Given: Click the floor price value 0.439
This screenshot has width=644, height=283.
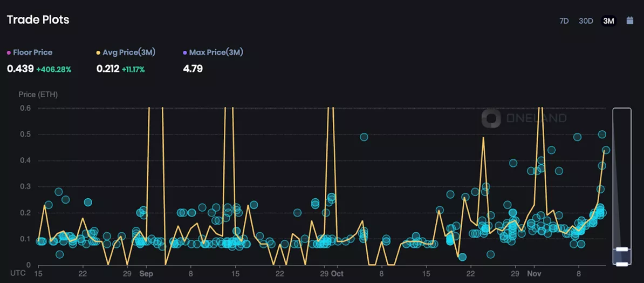Looking at the screenshot, I should 20,69.
